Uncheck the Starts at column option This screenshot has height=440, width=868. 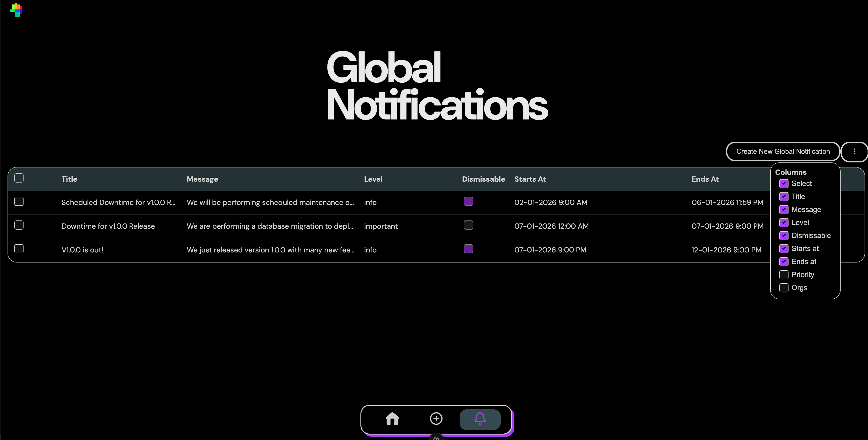(x=784, y=249)
